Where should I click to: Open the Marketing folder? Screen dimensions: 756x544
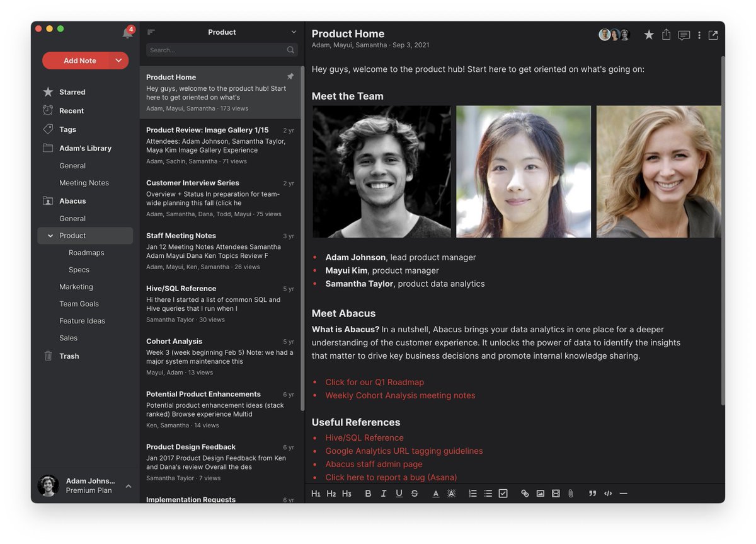pyautogui.click(x=76, y=287)
